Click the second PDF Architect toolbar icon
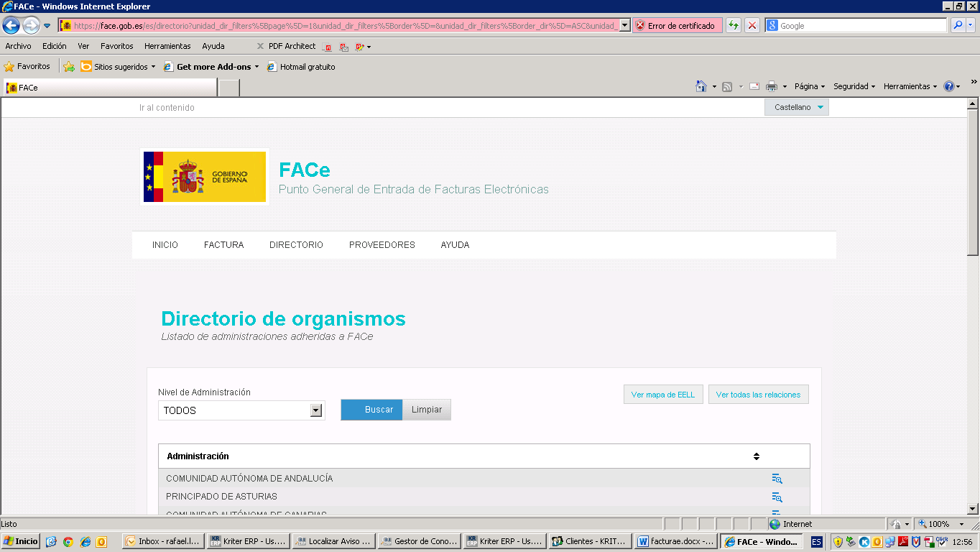The height and width of the screenshot is (552, 980). [x=344, y=47]
